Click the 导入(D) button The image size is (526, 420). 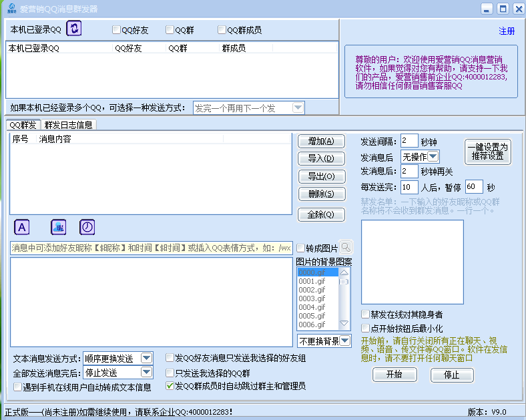[321, 158]
